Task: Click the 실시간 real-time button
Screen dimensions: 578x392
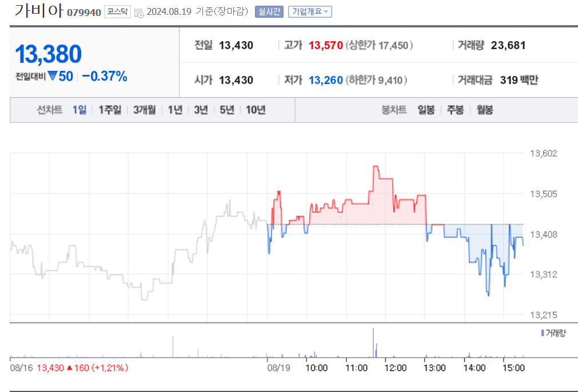Action: click(x=269, y=12)
